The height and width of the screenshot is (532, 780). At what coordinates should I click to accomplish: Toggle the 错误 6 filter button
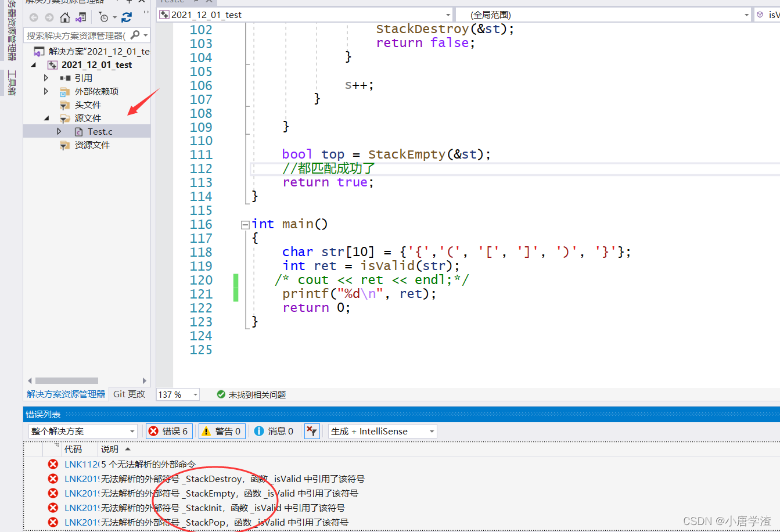tap(170, 431)
